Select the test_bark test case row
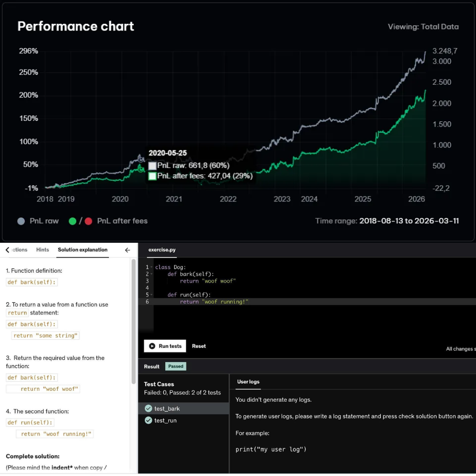Viewport: 476px width, 476px height. 183,408
